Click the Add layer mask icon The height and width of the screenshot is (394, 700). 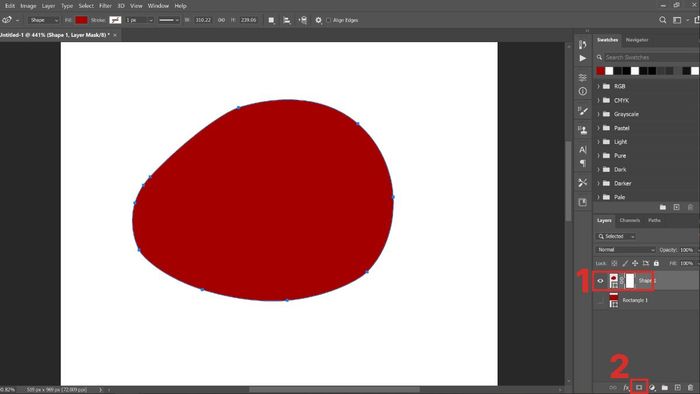639,388
